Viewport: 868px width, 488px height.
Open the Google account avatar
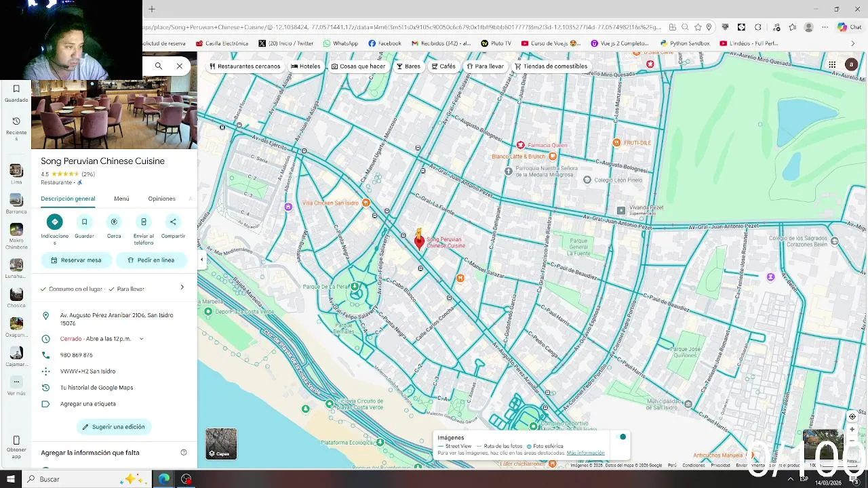click(851, 64)
